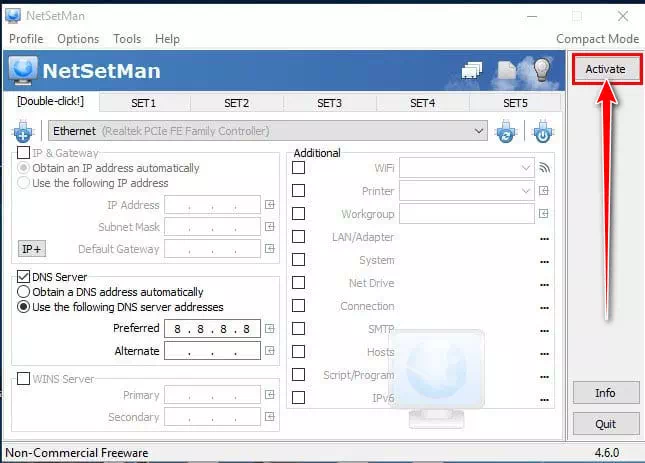
Task: Click the Alternate DNS address field
Action: (x=212, y=351)
